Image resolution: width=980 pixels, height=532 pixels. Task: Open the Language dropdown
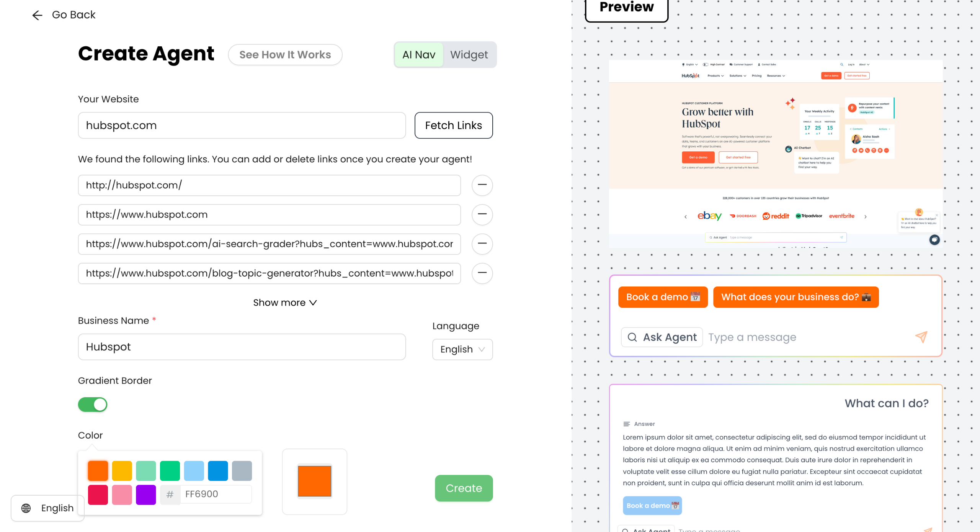tap(462, 349)
